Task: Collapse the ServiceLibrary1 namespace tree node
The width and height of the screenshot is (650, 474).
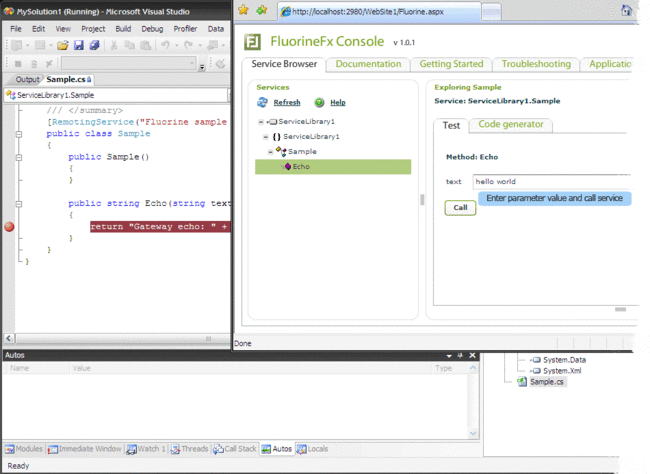Action: point(266,137)
